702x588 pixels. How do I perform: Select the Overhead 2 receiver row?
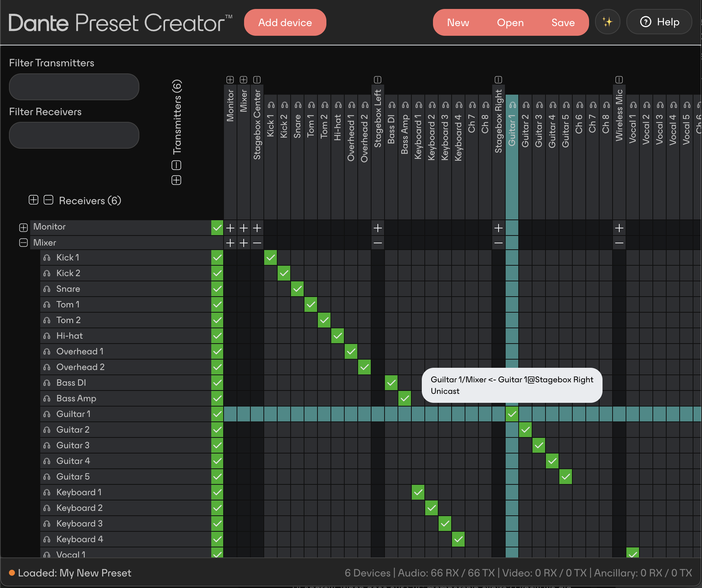[x=126, y=367]
